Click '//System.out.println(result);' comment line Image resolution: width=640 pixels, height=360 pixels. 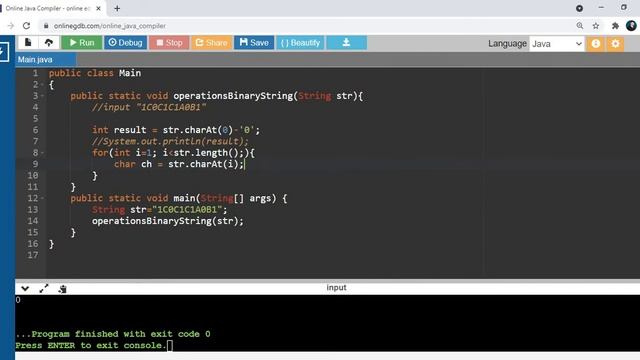click(x=170, y=142)
